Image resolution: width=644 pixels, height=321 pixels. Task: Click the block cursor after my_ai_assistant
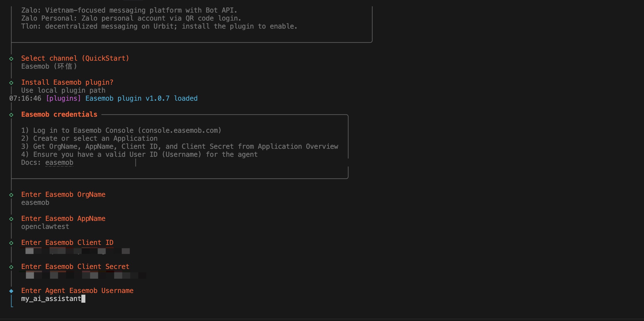(83, 299)
